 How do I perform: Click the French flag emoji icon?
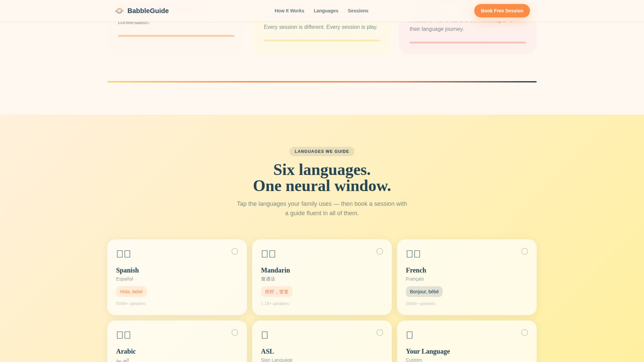pyautogui.click(x=413, y=254)
